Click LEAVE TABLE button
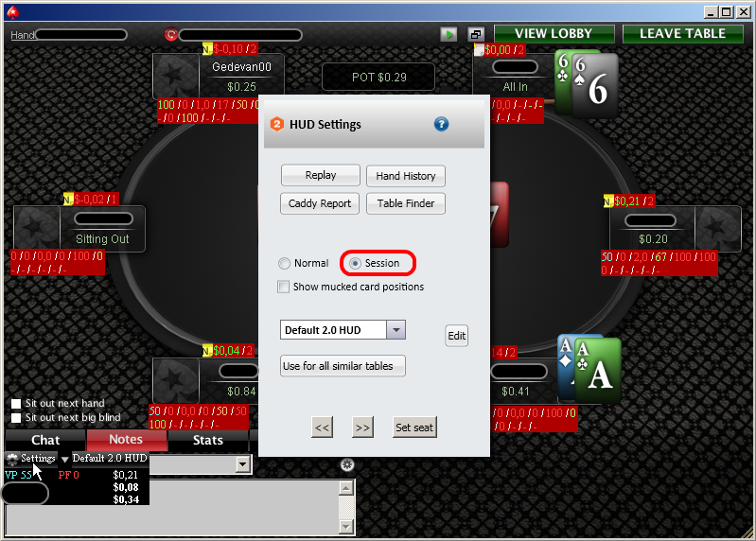Image resolution: width=756 pixels, height=541 pixels. [683, 34]
